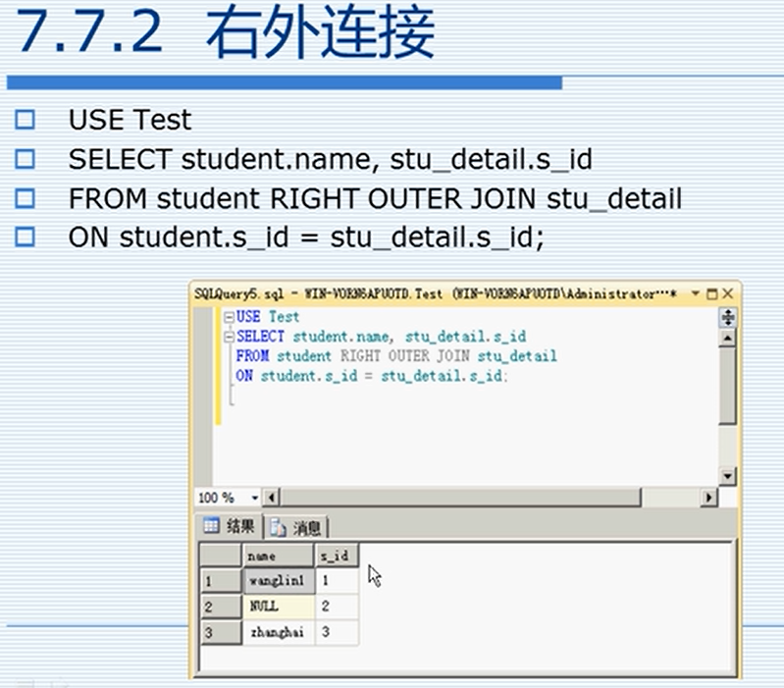Click the editor scroll down arrow
This screenshot has width=784, height=688.
click(x=727, y=476)
